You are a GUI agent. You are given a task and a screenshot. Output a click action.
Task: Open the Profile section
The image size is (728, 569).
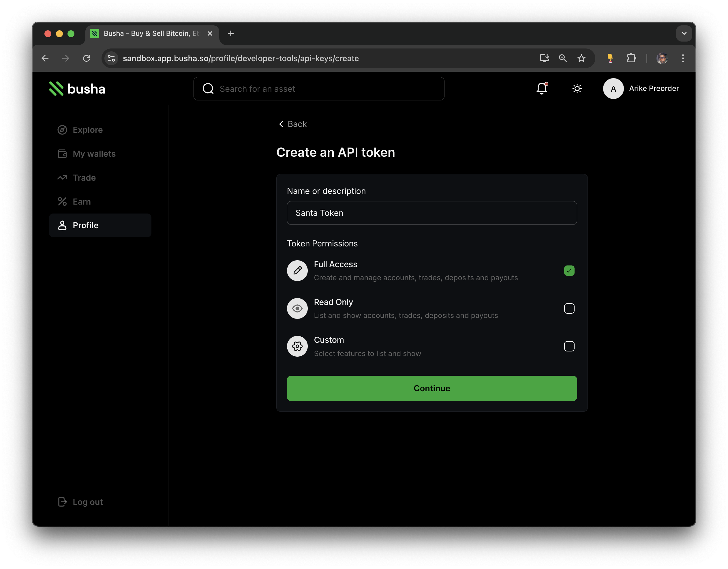(86, 225)
